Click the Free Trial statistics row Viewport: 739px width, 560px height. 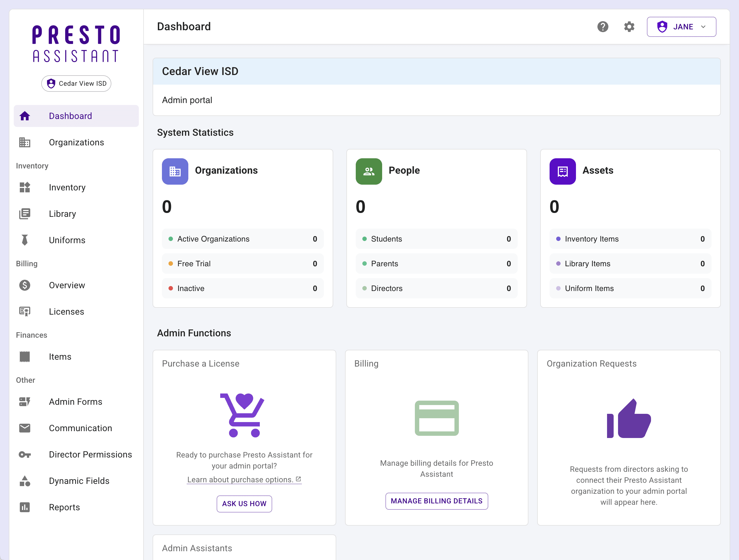pyautogui.click(x=242, y=264)
